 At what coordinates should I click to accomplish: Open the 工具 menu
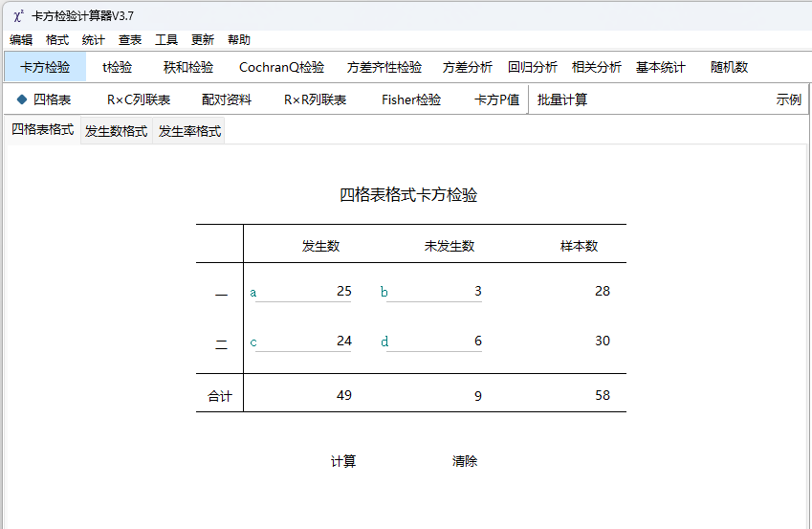[166, 40]
